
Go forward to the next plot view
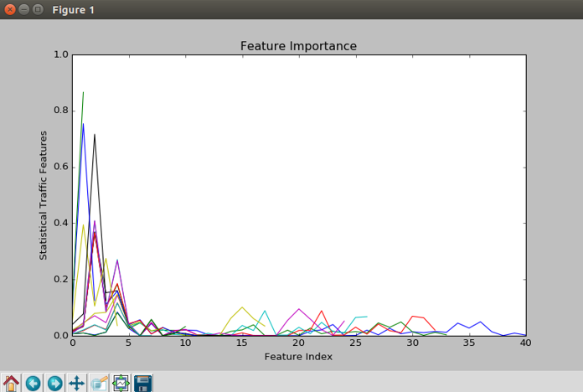coord(54,383)
